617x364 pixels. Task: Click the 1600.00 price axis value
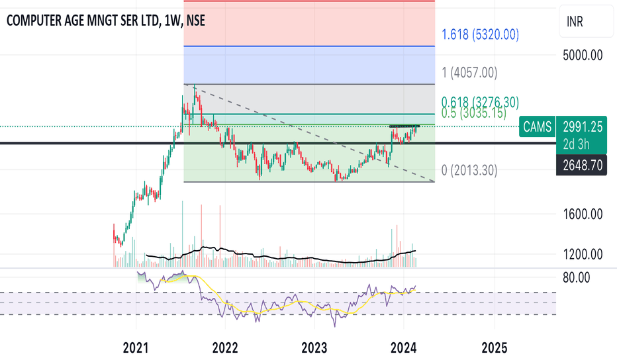pos(583,214)
